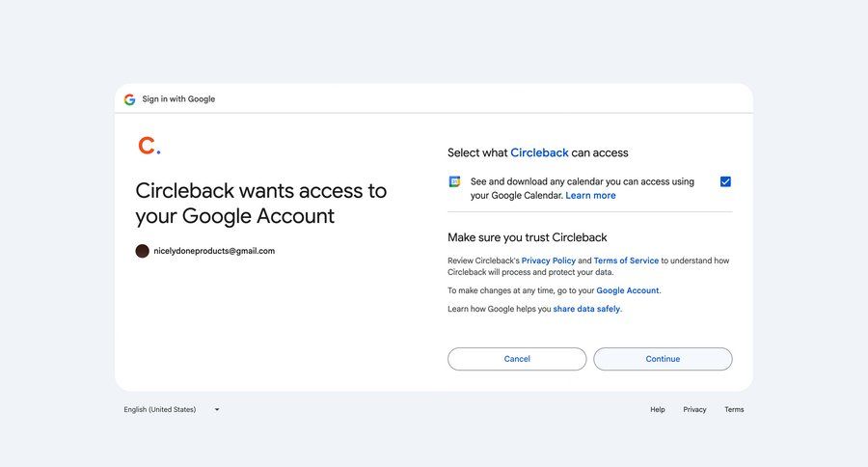Click the Sign in with Google header text

pyautogui.click(x=178, y=99)
